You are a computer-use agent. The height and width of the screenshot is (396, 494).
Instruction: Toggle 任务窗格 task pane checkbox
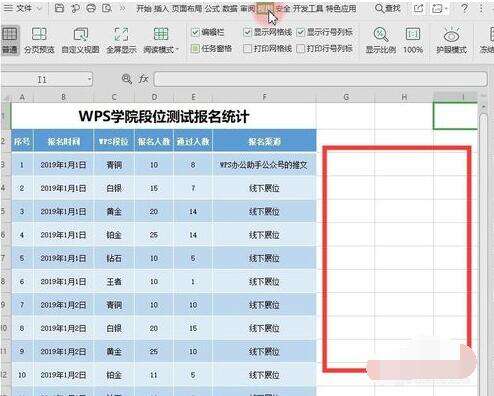[195, 49]
